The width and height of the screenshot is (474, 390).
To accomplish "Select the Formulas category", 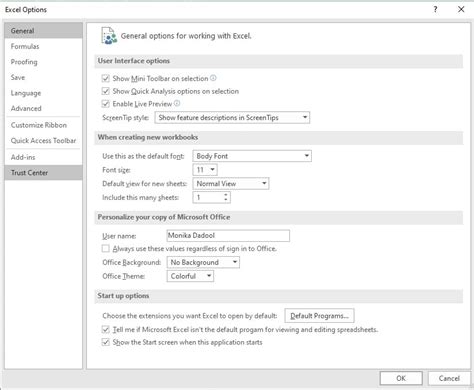I will click(x=43, y=46).
